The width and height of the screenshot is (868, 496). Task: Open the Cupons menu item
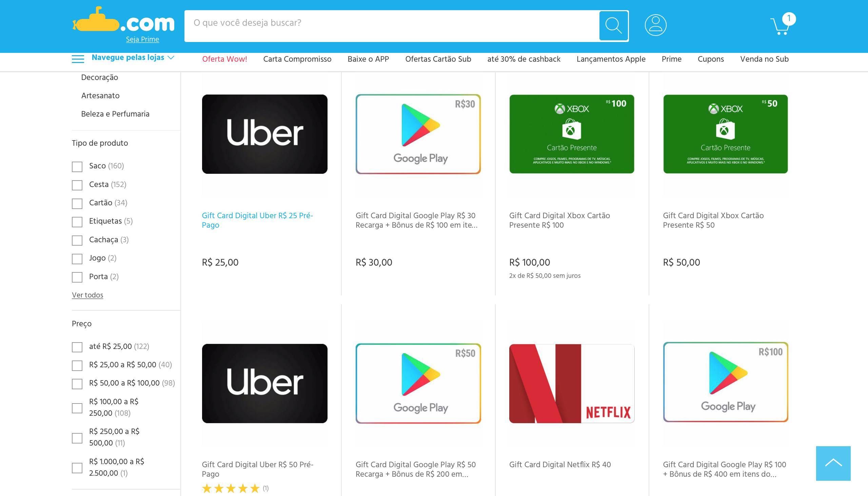(710, 59)
